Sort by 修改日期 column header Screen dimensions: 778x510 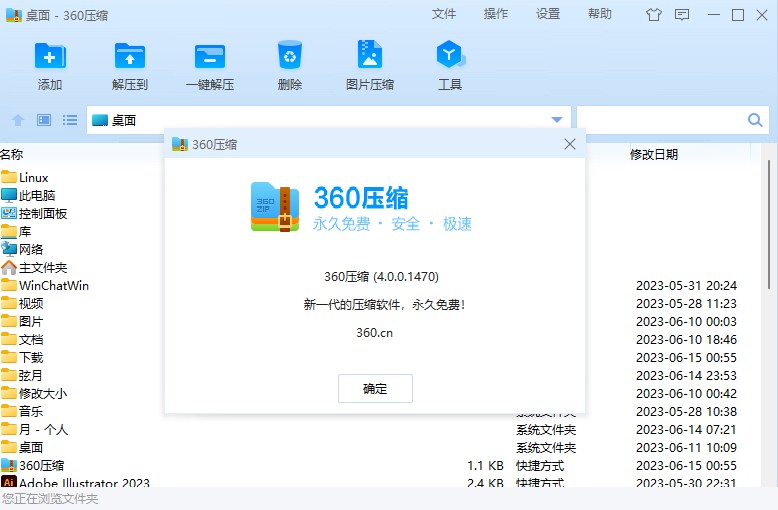pos(654,155)
